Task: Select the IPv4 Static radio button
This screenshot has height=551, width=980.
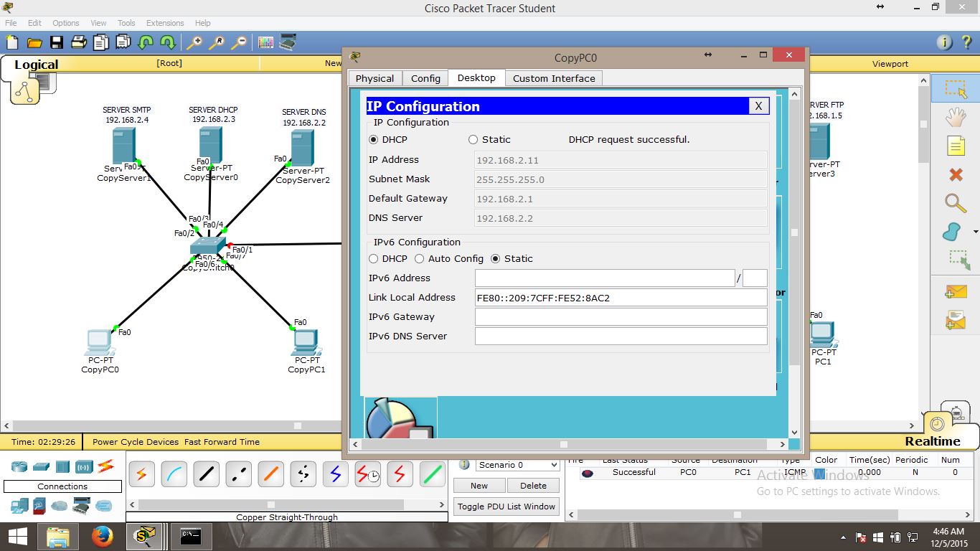Action: (473, 139)
